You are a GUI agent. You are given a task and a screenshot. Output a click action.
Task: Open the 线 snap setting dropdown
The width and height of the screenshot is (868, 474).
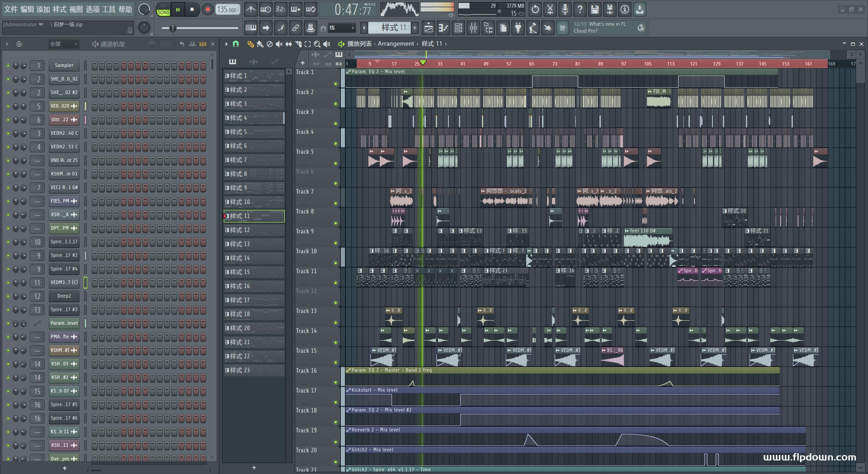click(341, 28)
